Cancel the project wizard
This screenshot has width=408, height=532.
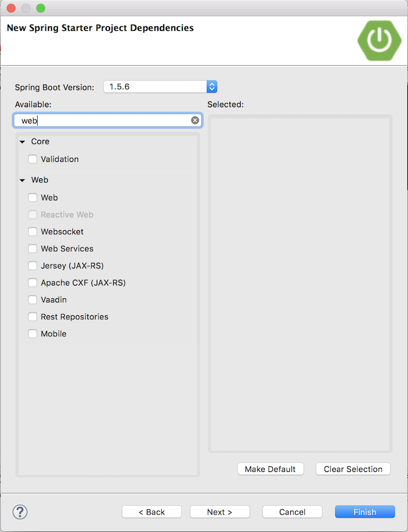pyautogui.click(x=292, y=512)
